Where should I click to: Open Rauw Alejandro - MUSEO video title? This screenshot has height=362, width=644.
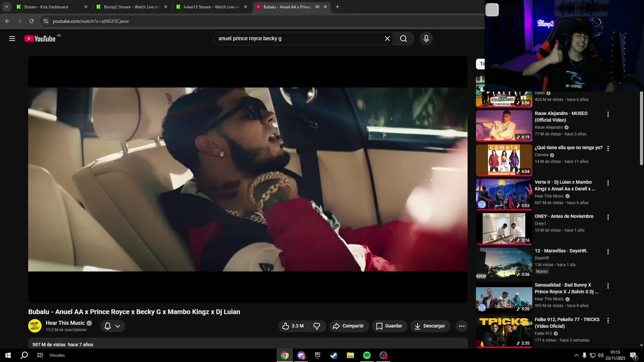(x=561, y=117)
